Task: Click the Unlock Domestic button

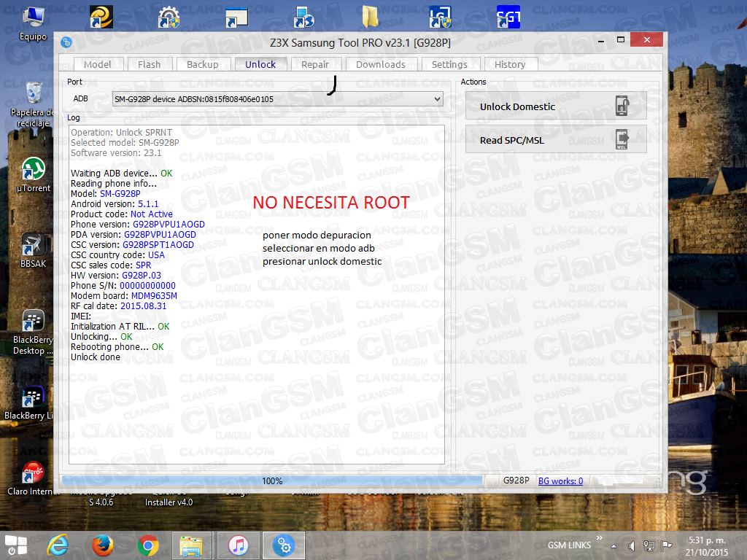Action: [556, 106]
